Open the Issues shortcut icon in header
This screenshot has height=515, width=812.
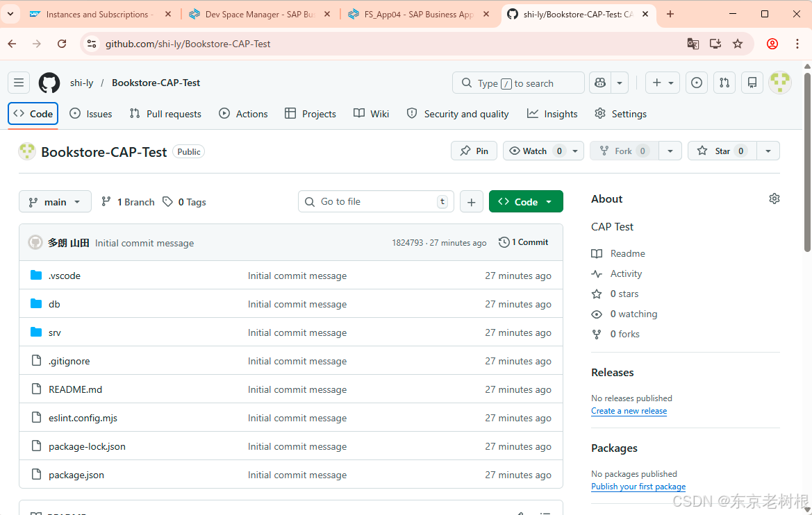(697, 83)
